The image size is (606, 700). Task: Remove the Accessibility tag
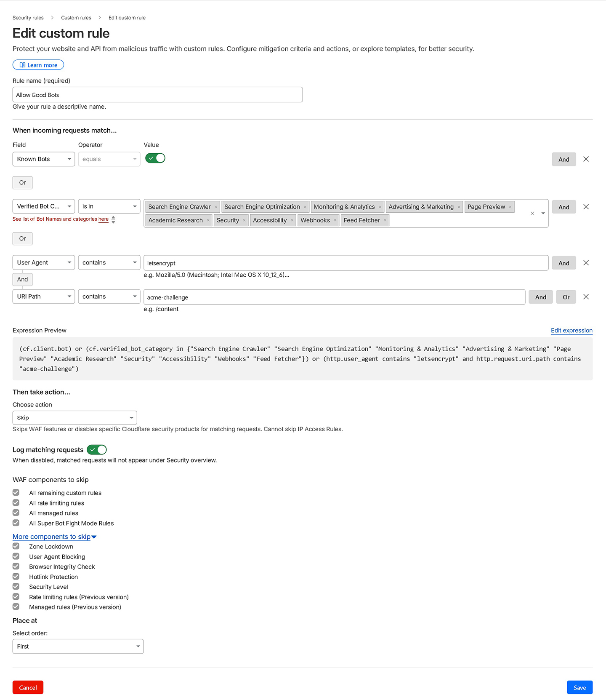pyautogui.click(x=292, y=220)
